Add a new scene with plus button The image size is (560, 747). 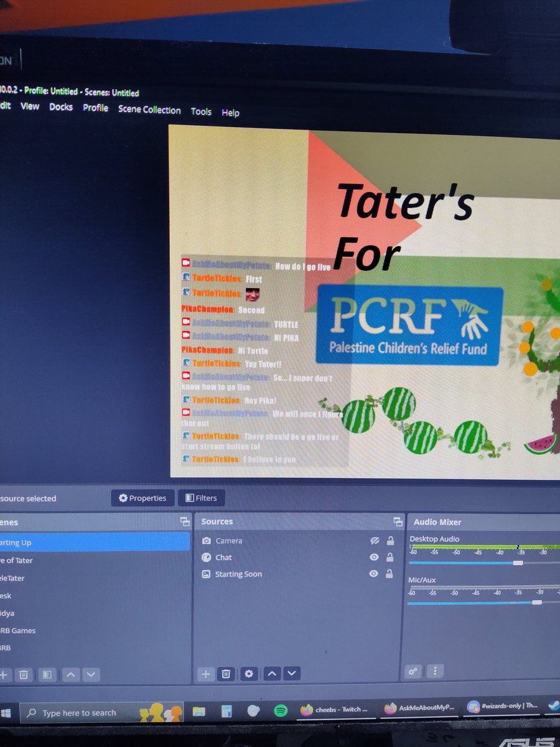[x=4, y=674]
